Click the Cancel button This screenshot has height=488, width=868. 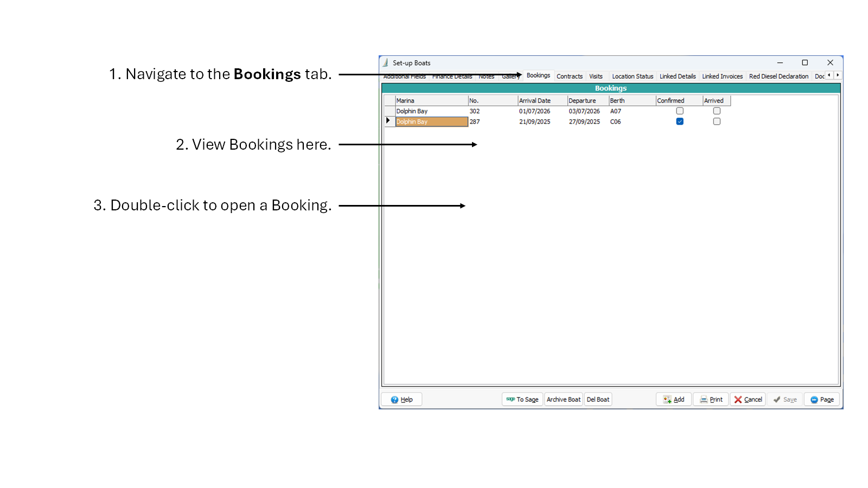pos(748,400)
